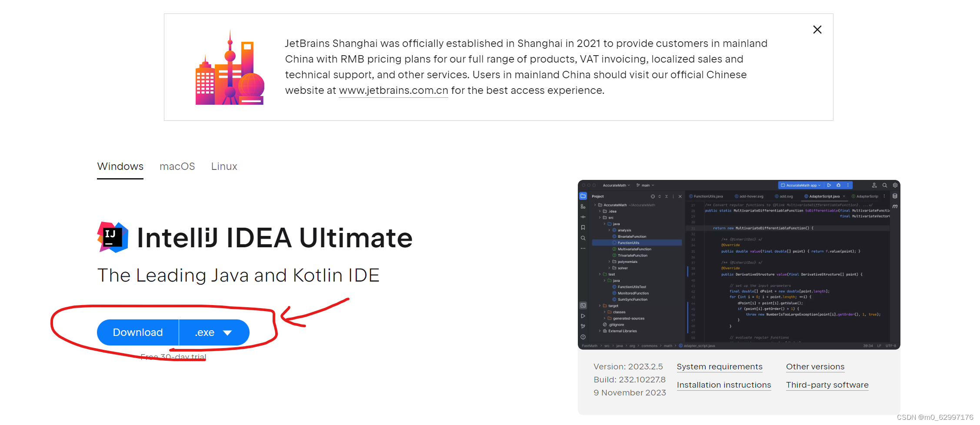Expand the src folder in the project tree
The image size is (980, 425).
point(600,217)
